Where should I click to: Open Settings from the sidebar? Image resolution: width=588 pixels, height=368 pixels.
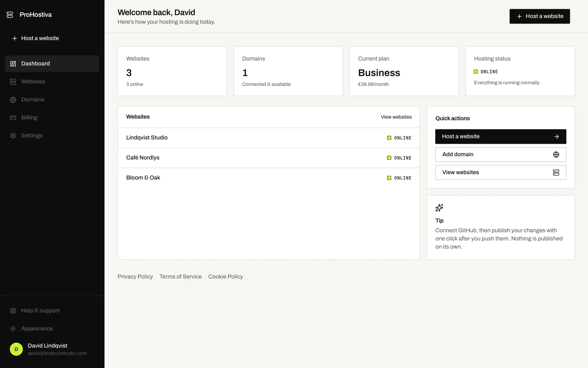tap(52, 136)
